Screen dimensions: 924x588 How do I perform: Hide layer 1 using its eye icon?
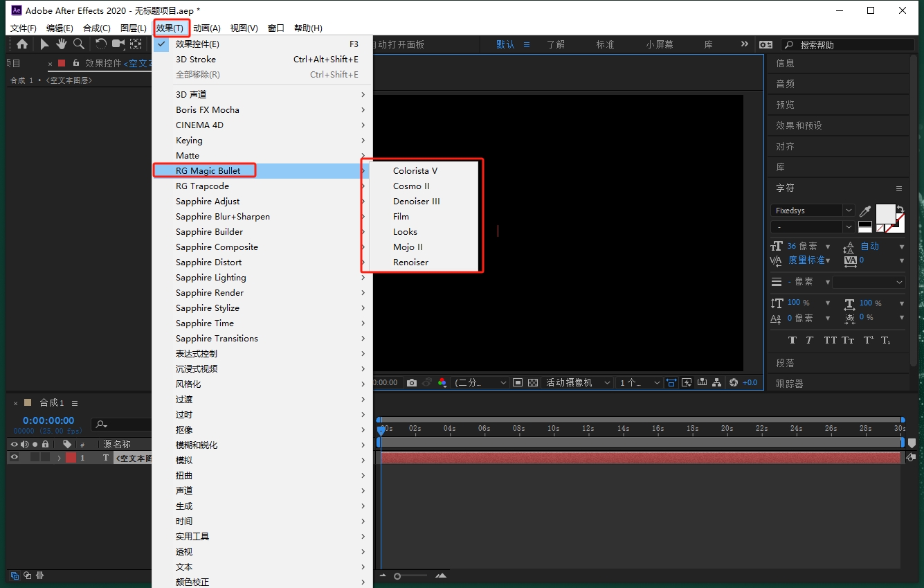click(14, 458)
